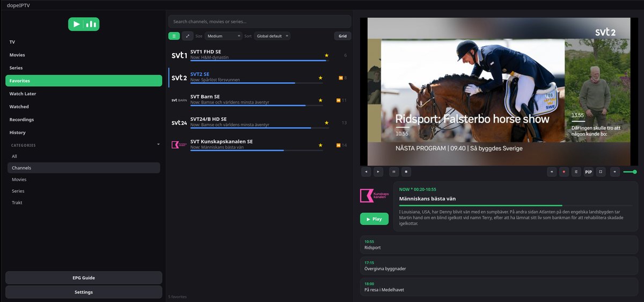
Task: Click the green dopeIPTV logo
Action: click(84, 24)
